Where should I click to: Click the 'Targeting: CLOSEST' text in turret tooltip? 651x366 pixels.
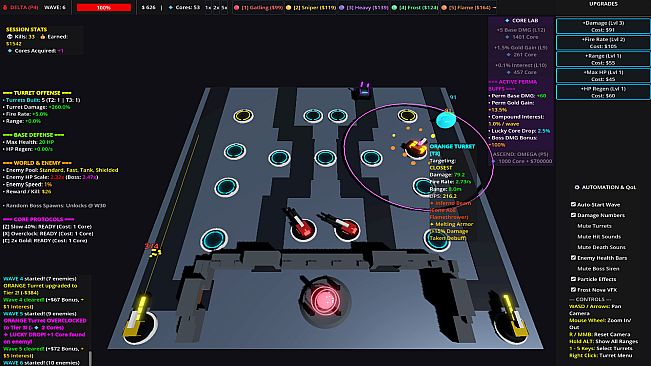[442, 164]
